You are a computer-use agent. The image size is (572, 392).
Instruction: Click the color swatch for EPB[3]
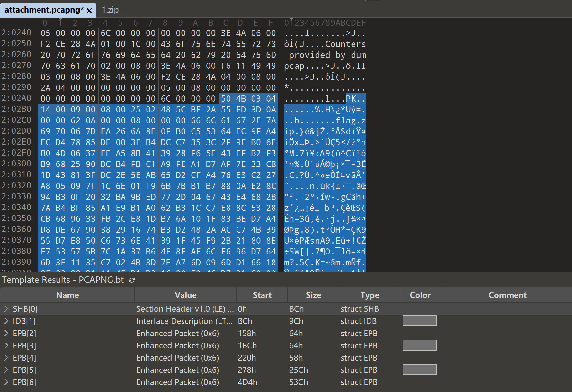coord(419,345)
